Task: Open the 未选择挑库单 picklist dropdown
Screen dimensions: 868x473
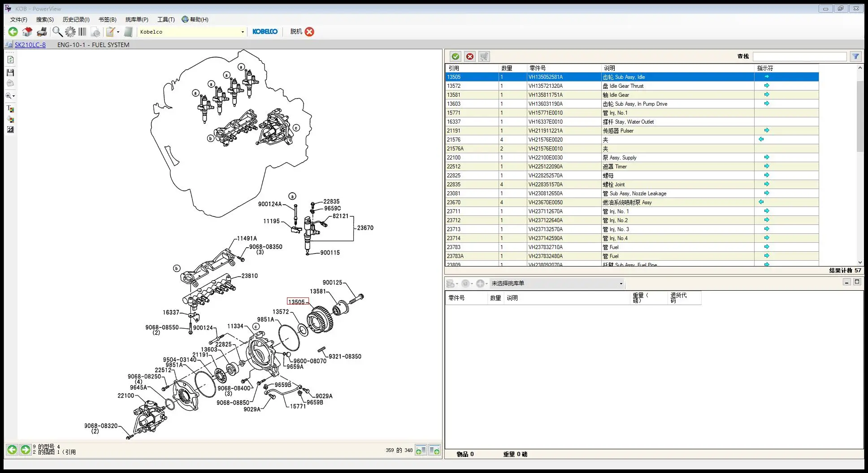Action: [621, 284]
